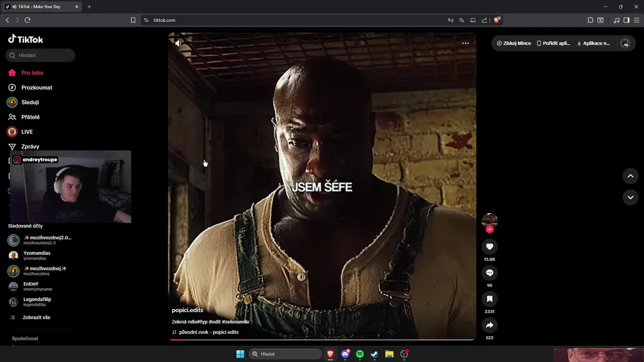Open the profile avatar in the top right
The height and width of the screenshot is (362, 644).
click(625, 43)
